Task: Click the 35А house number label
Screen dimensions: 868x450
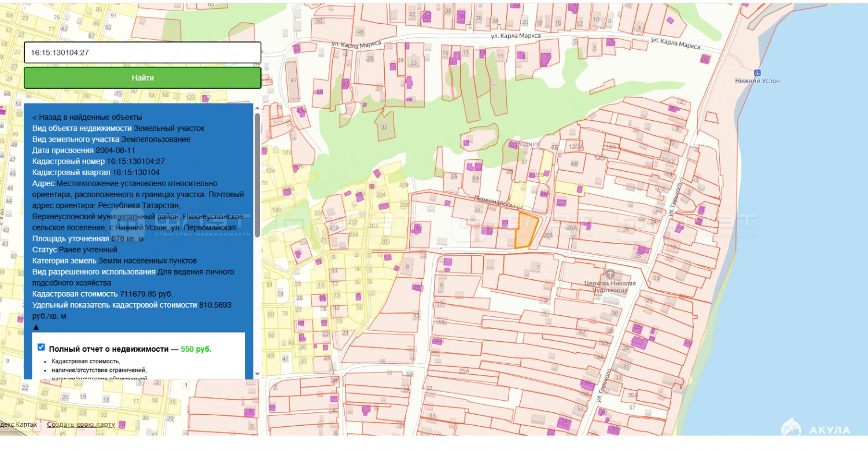Action: click(x=632, y=396)
